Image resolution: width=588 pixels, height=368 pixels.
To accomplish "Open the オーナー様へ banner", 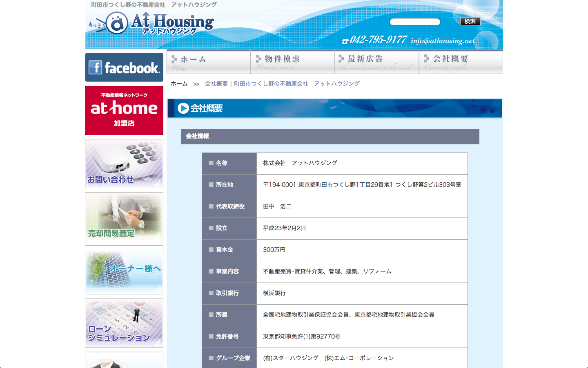I will 124,270.
